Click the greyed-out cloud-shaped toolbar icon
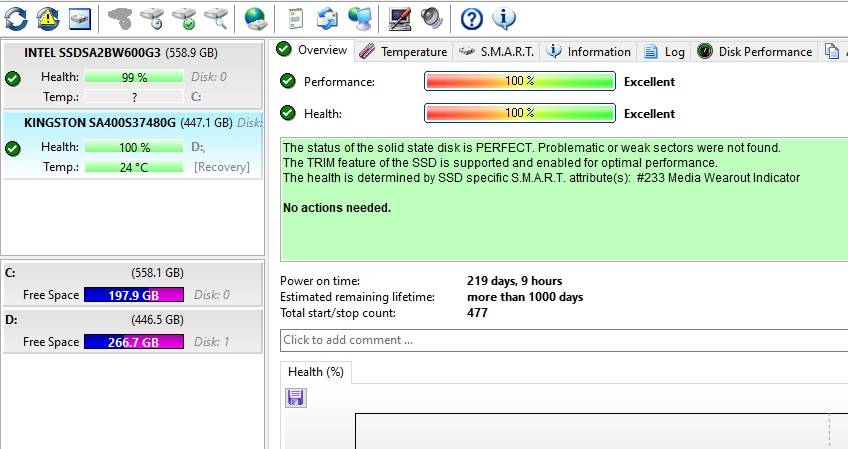This screenshot has width=848, height=449. tap(120, 19)
